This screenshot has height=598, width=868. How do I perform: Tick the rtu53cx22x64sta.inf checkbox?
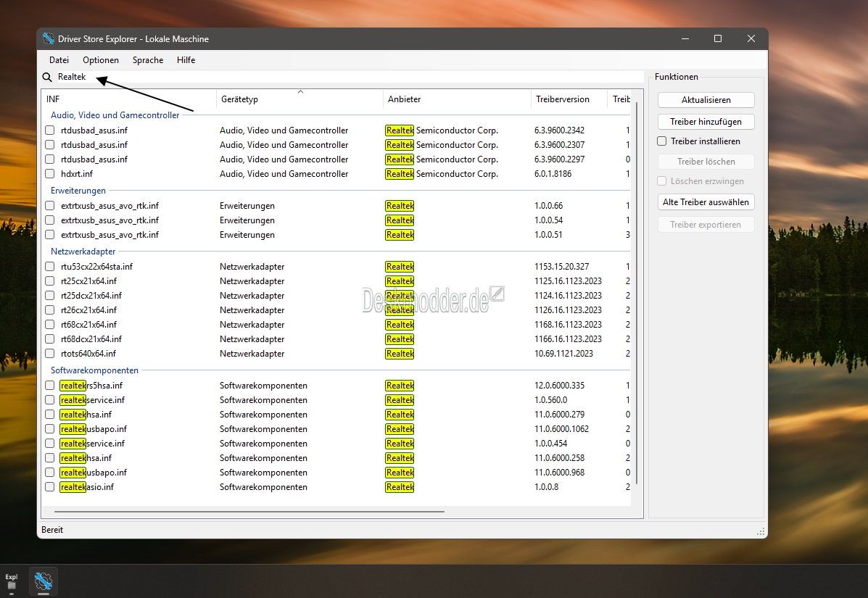coord(50,267)
